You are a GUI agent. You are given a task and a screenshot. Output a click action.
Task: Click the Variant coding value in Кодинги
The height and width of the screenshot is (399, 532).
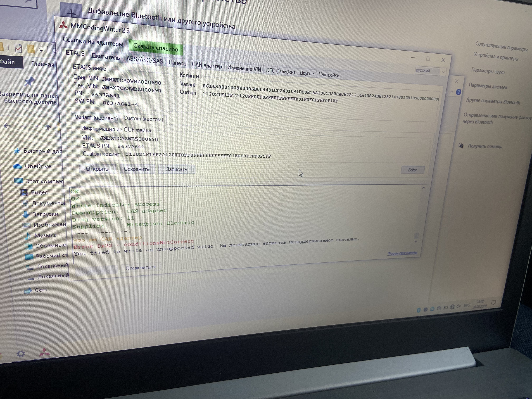(321, 92)
